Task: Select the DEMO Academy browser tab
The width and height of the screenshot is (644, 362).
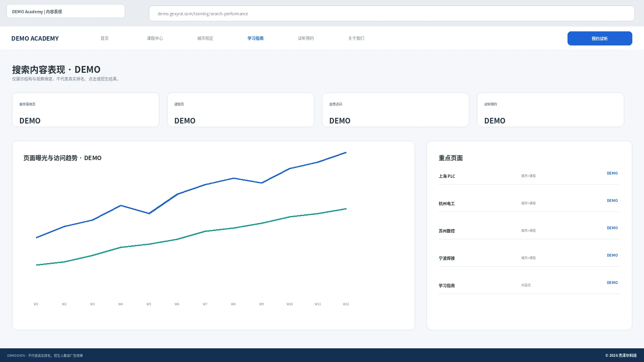Action: [66, 11]
